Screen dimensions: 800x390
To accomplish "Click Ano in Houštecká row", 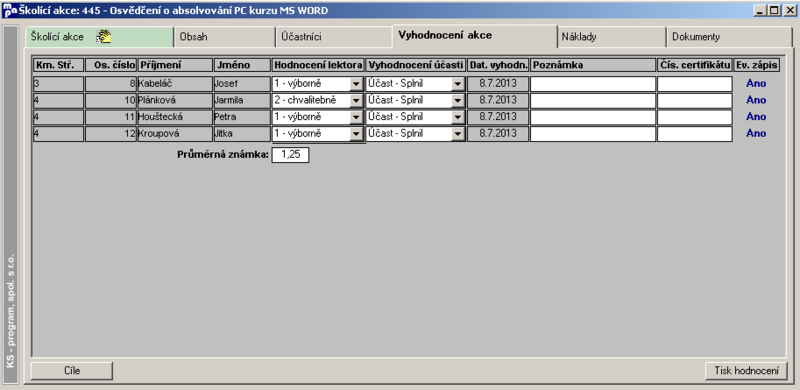I will 756,117.
